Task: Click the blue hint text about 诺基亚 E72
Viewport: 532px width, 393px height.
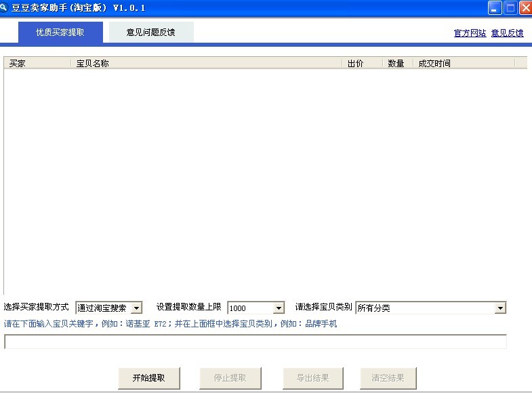Action: 170,324
